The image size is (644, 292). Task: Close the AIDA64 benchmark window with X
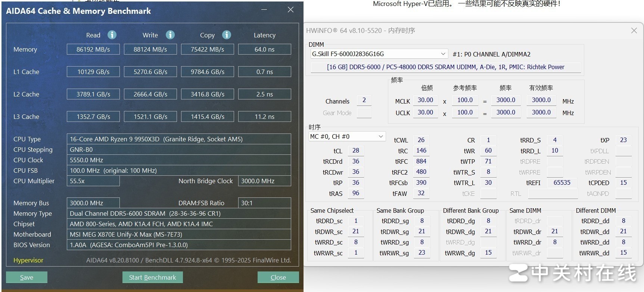(x=290, y=10)
